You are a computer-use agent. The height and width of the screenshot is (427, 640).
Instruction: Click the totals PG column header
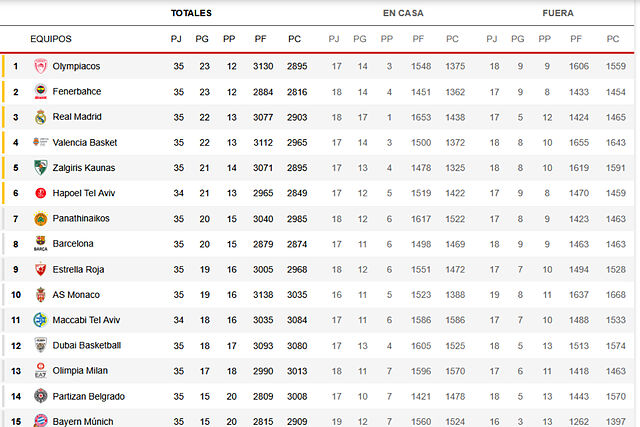point(203,39)
